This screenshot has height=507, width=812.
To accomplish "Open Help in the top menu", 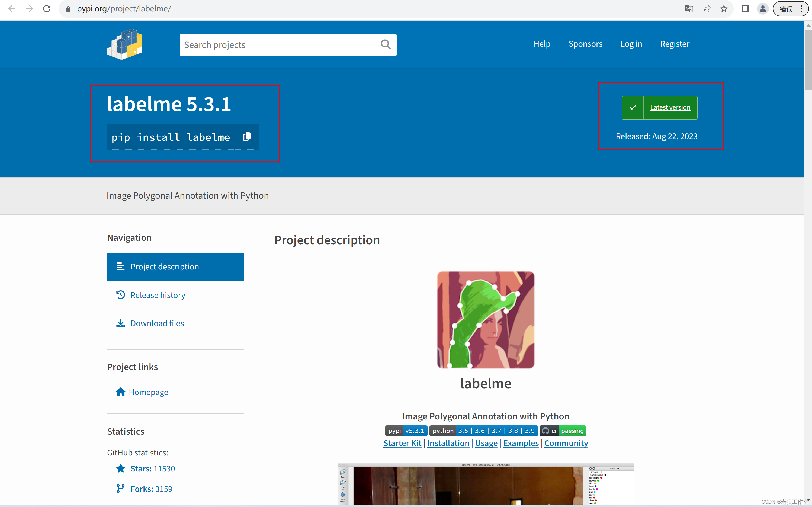I will [x=542, y=44].
